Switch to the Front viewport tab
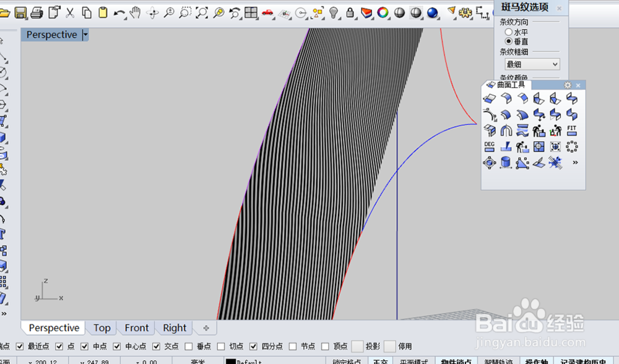Image resolution: width=619 pixels, height=364 pixels. tap(137, 328)
